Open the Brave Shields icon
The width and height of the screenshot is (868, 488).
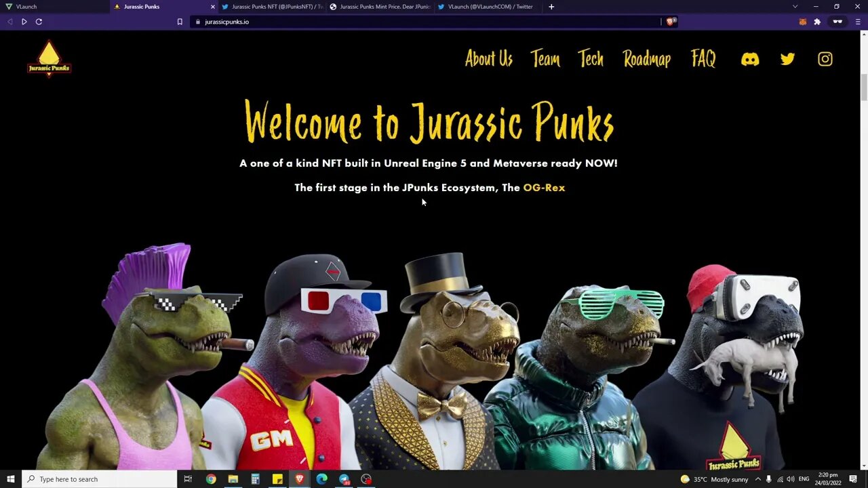pos(671,22)
